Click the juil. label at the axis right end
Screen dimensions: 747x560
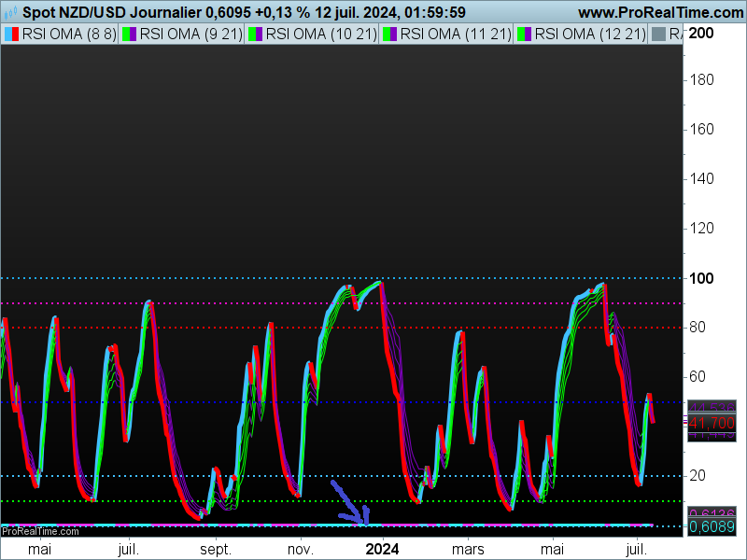coord(637,550)
